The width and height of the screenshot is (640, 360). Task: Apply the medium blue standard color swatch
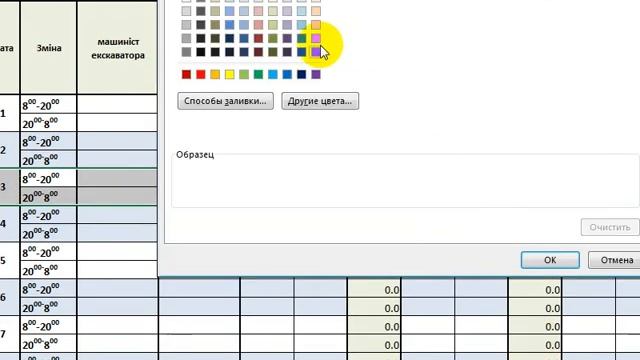coord(287,74)
